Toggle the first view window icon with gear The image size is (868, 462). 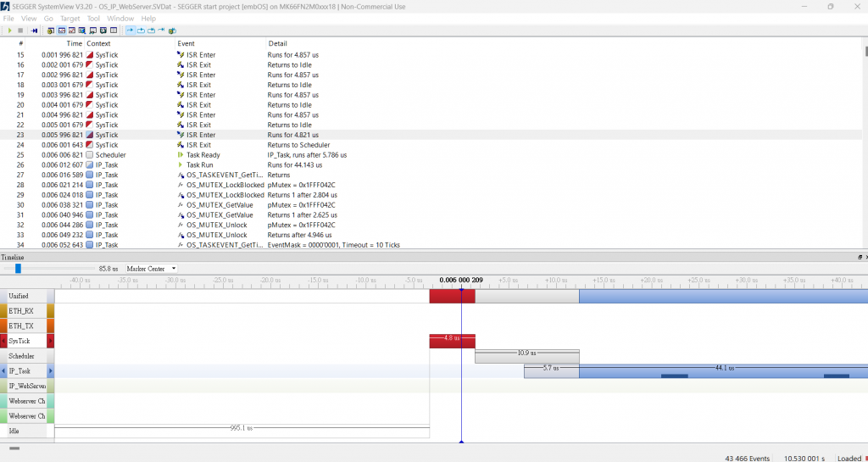(x=50, y=31)
